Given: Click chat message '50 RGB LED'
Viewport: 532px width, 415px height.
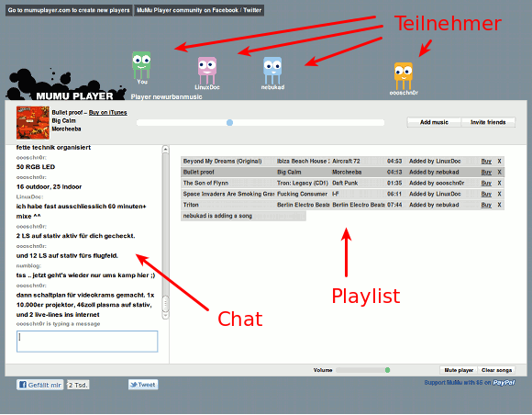Looking at the screenshot, I should click(36, 167).
